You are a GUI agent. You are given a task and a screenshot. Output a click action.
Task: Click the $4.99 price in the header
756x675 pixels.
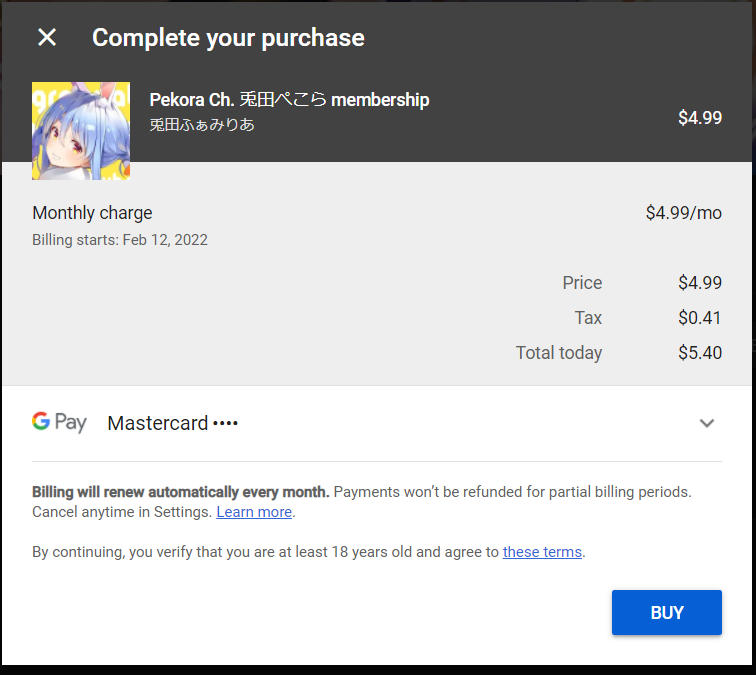point(699,117)
